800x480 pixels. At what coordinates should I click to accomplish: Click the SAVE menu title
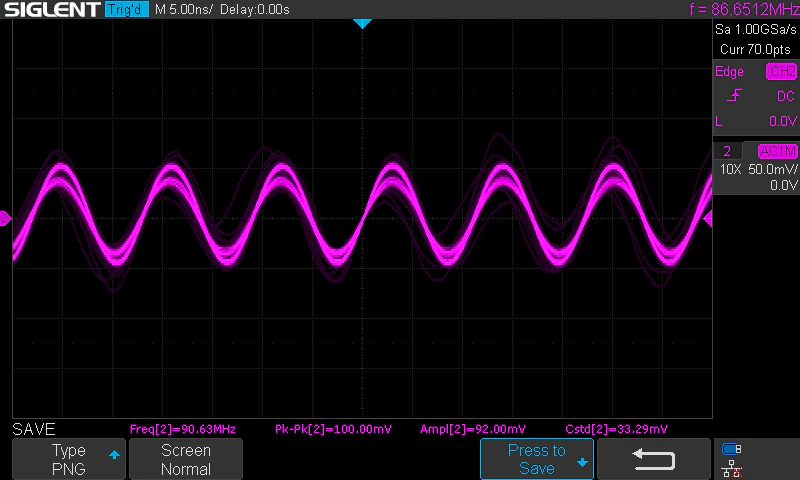pos(34,429)
